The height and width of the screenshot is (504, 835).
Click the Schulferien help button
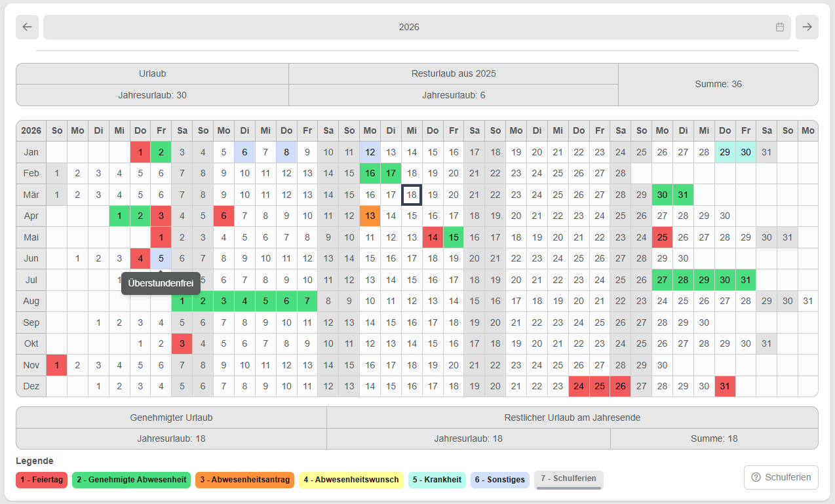pos(781,477)
